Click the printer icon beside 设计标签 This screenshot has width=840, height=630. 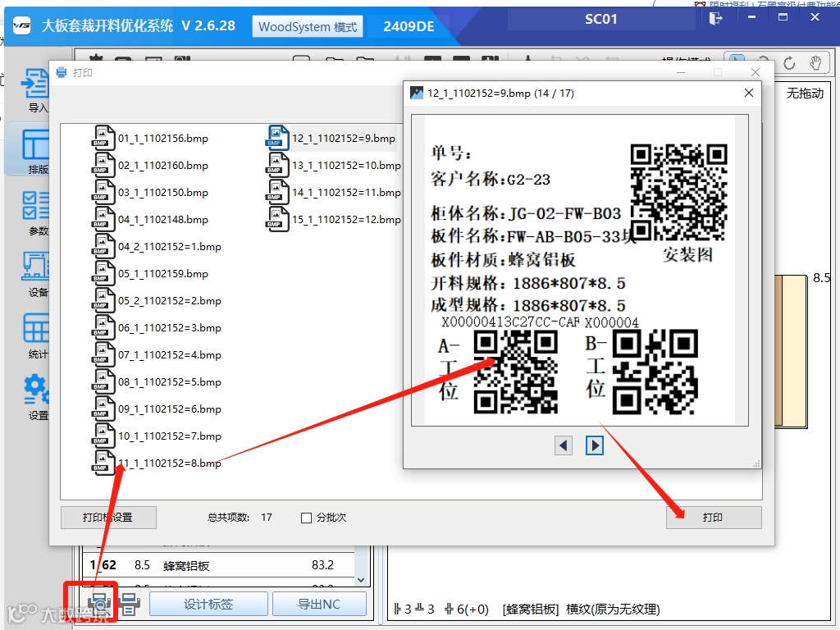tap(129, 605)
